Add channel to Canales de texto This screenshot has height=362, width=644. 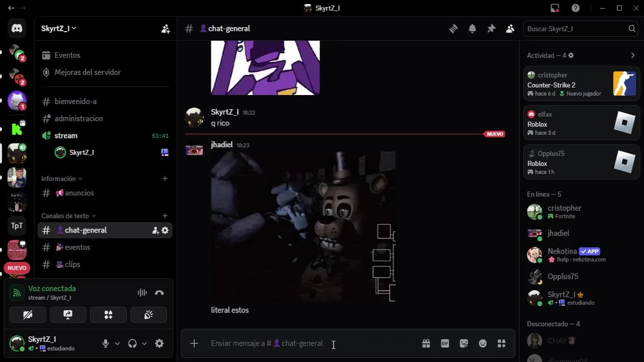click(x=165, y=216)
